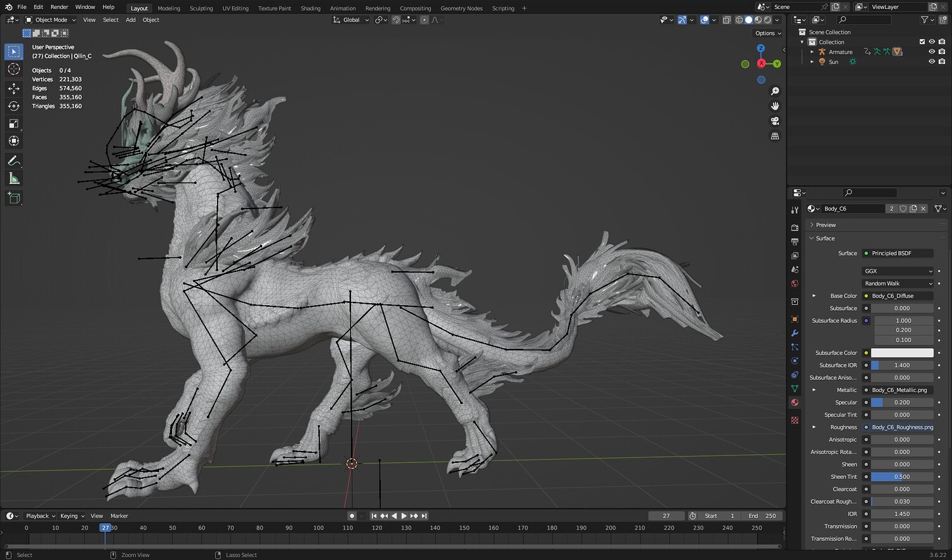
Task: Toggle proportional editing in the header
Action: coord(425,20)
